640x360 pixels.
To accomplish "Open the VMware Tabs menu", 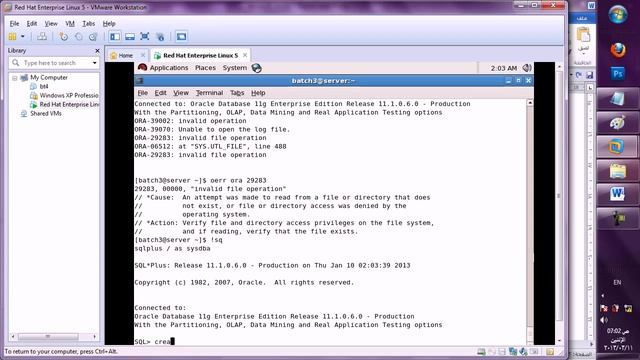I will [x=89, y=24].
